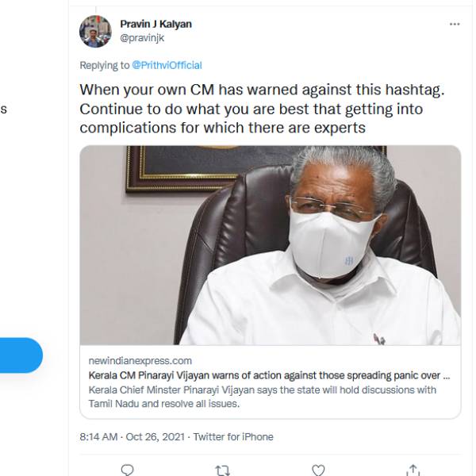Select the cut-off sidebar item ending in s

3,109
